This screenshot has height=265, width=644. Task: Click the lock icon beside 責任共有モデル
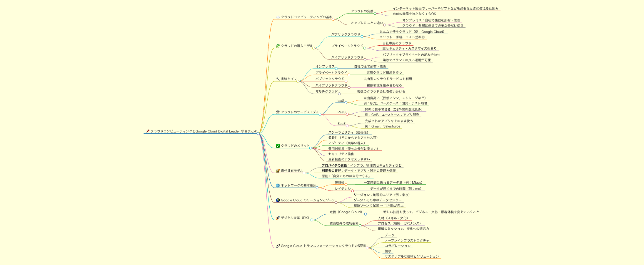pyautogui.click(x=278, y=171)
